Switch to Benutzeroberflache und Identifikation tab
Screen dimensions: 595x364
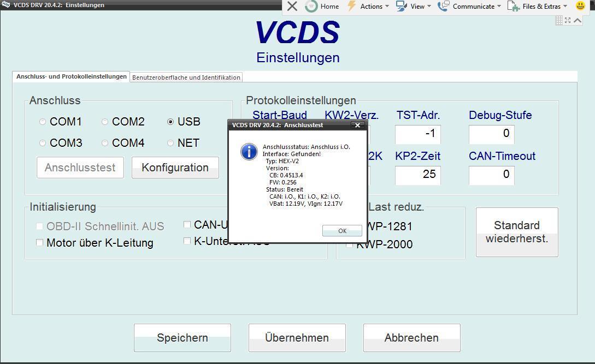[186, 77]
